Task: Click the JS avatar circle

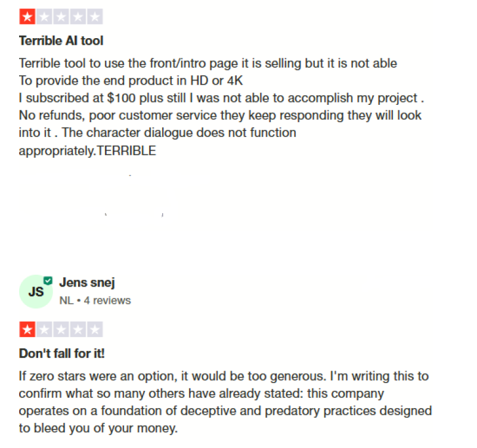Action: pyautogui.click(x=36, y=291)
